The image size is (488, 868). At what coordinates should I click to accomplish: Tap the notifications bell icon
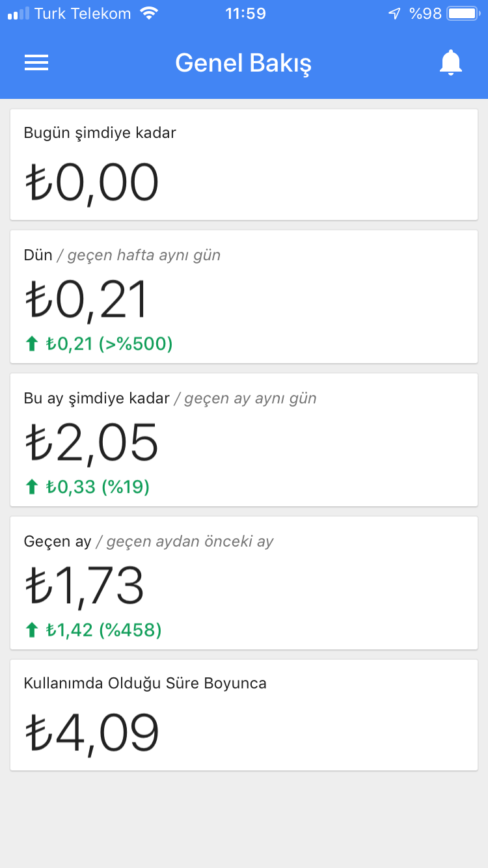click(450, 62)
